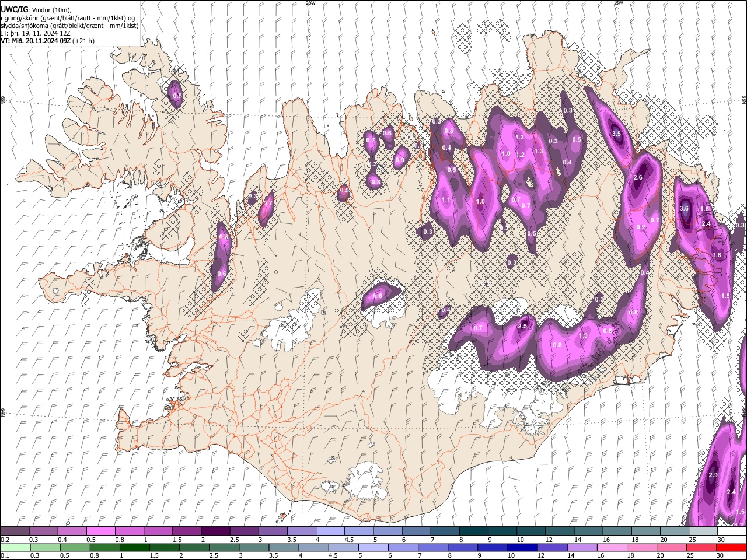Screen dimensions: 747x560
Task: Click the initialization time 'IT: þri. 19. 11. 2024 12Z'
Action: (x=36, y=33)
